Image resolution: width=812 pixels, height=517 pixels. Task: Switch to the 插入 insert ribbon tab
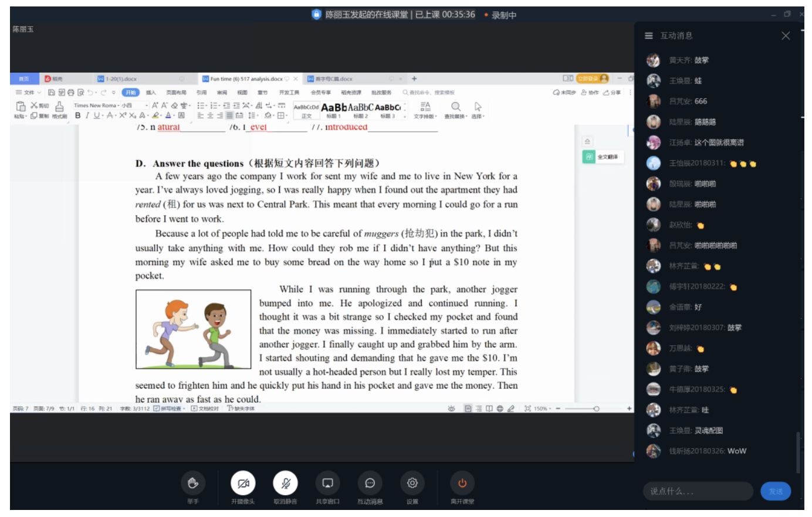tap(151, 93)
